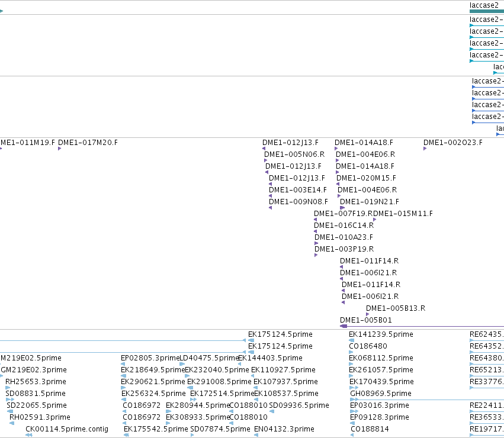This screenshot has width=504, height=438.
Task: Pick the EP09128.3prime label
Action: coord(380,417)
